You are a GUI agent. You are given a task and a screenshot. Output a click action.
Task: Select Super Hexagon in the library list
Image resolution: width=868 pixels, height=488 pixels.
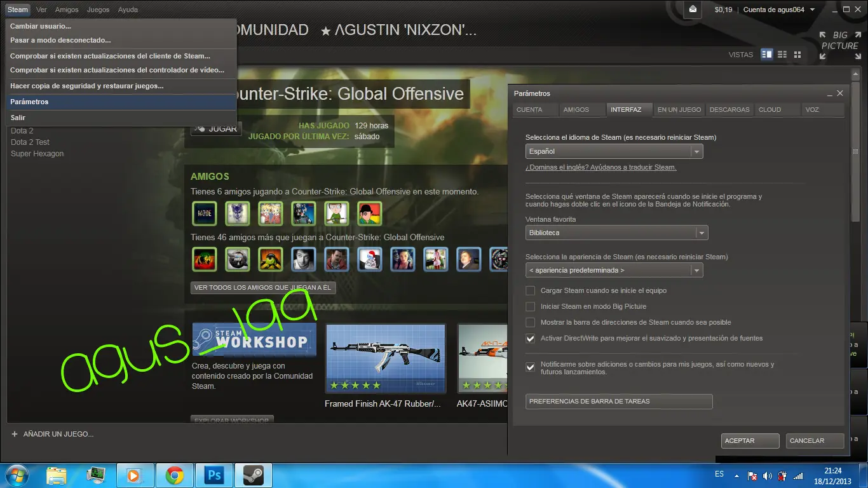37,154
